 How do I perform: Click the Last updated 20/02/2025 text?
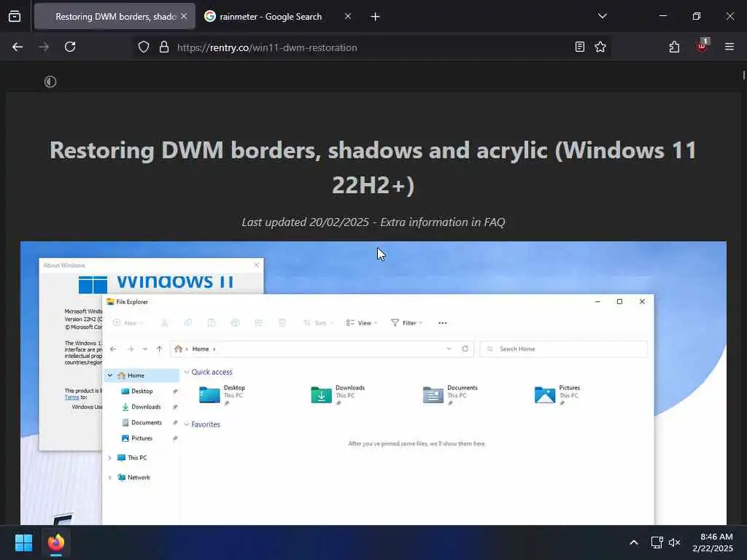click(306, 222)
